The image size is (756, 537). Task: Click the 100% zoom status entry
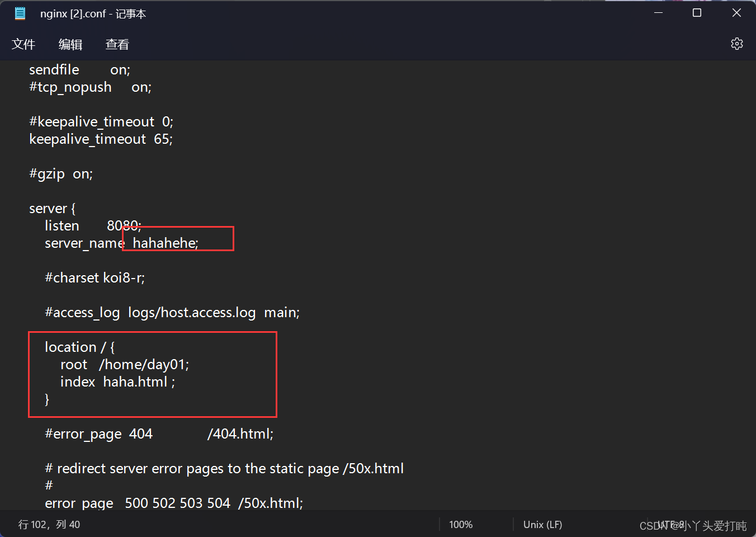coord(461,525)
